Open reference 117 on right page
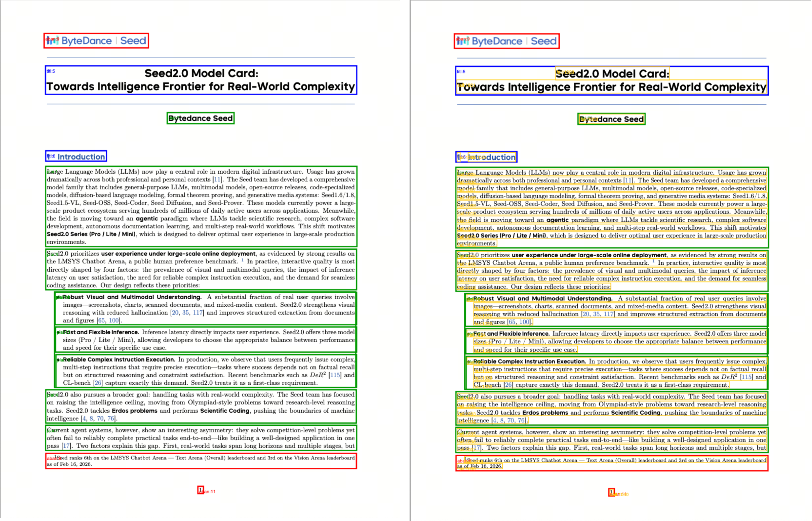The height and width of the screenshot is (521, 812). [609, 314]
